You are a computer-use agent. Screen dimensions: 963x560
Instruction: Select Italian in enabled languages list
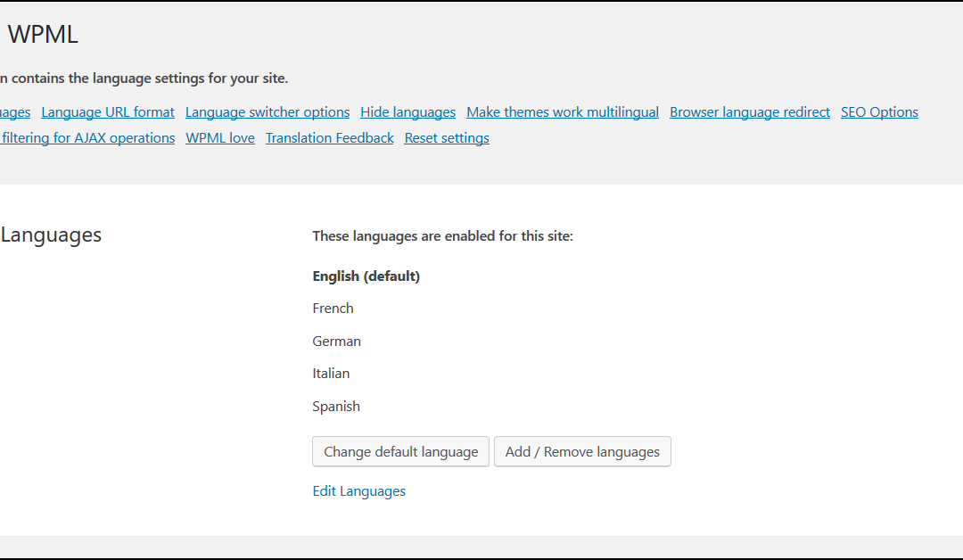click(331, 374)
